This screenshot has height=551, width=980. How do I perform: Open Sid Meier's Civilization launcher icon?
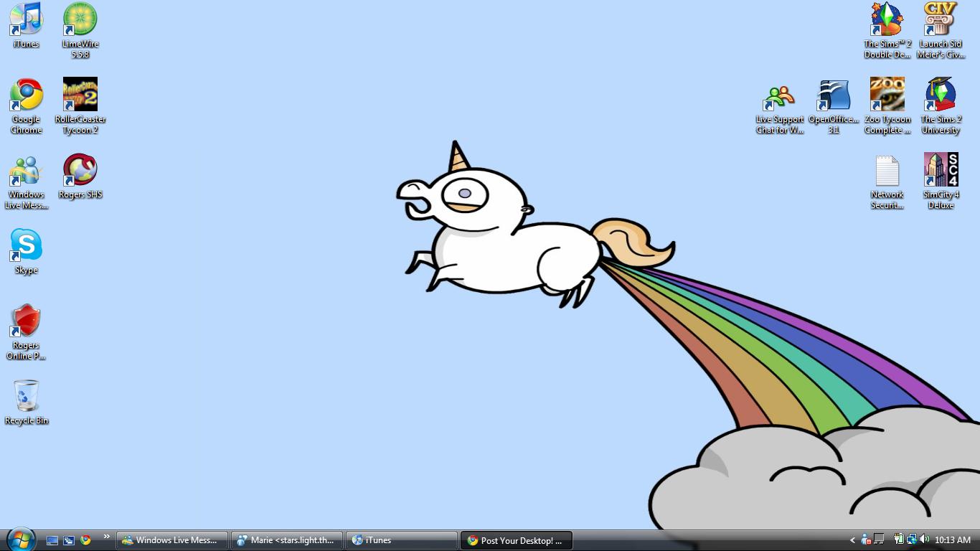(x=941, y=20)
